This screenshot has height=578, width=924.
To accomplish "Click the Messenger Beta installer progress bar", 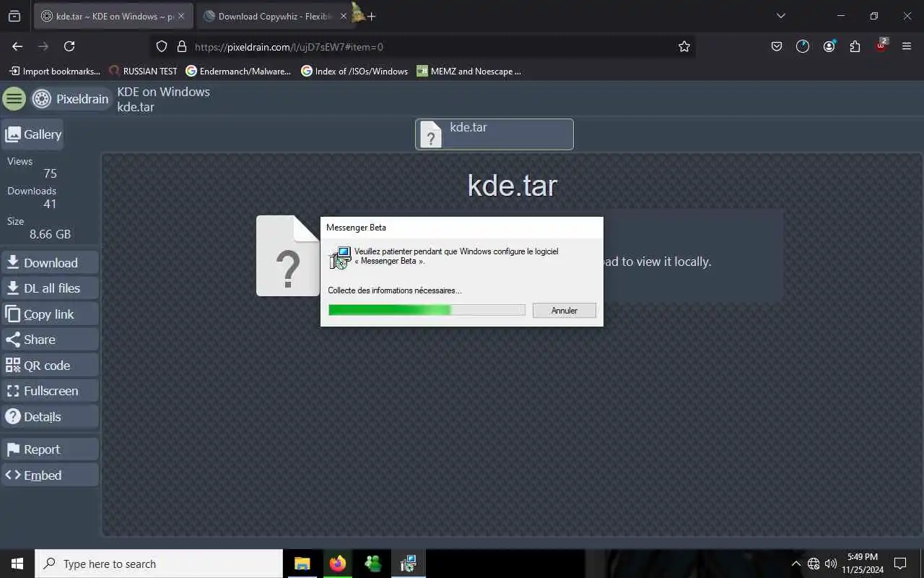I will [427, 310].
